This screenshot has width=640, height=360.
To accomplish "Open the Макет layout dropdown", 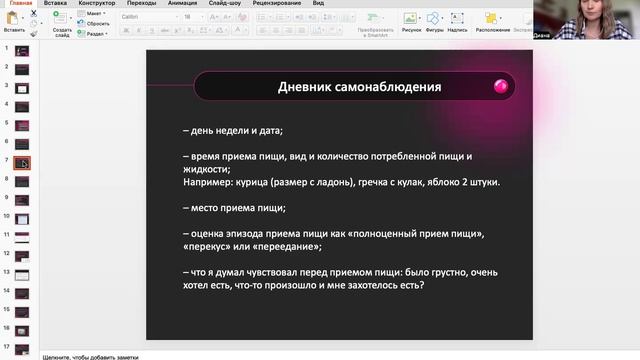I will pos(92,13).
